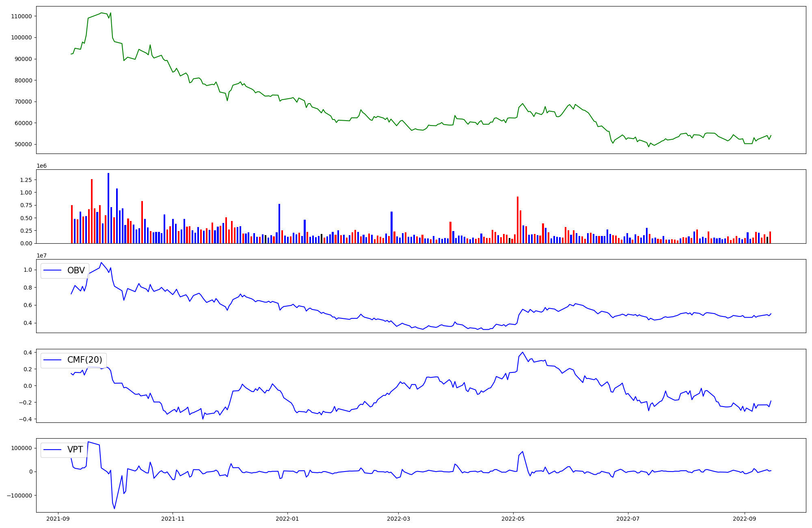Select the 2022-09 x-axis date label

click(x=745, y=519)
